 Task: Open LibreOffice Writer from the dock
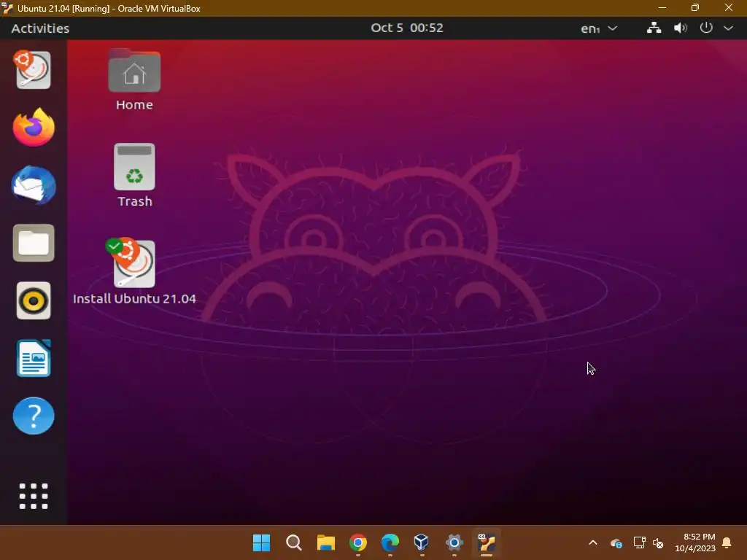pyautogui.click(x=34, y=358)
